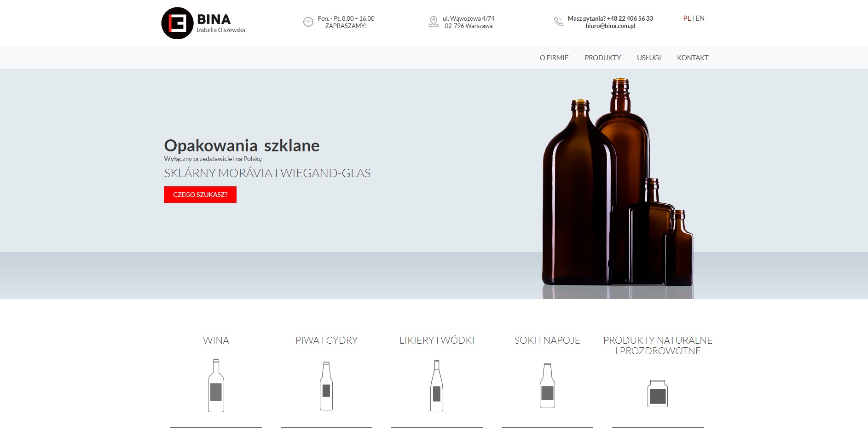Switch language to EN
Viewport: 868px width, 432px height.
[x=700, y=18]
